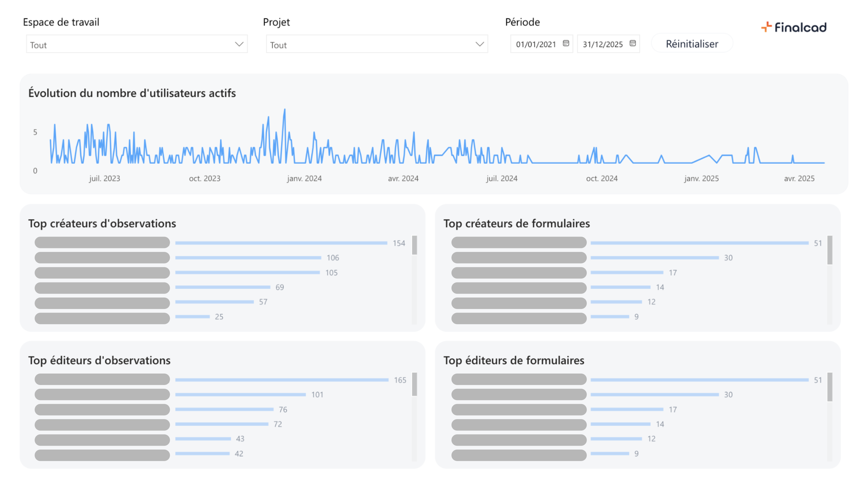
Task: Click the scrollbar in Top créateurs d'observations
Action: tap(414, 245)
